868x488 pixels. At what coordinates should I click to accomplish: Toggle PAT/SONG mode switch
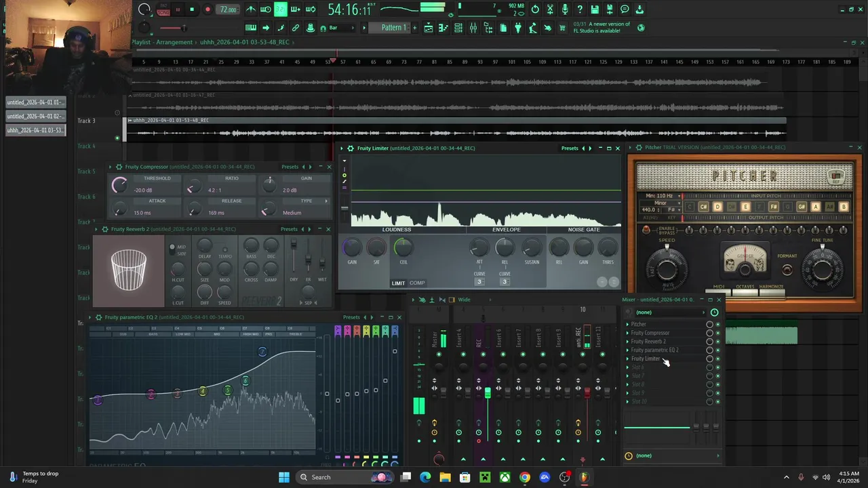[x=163, y=9]
